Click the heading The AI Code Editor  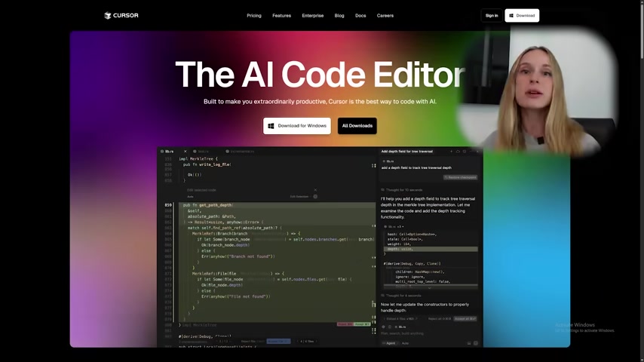click(320, 75)
